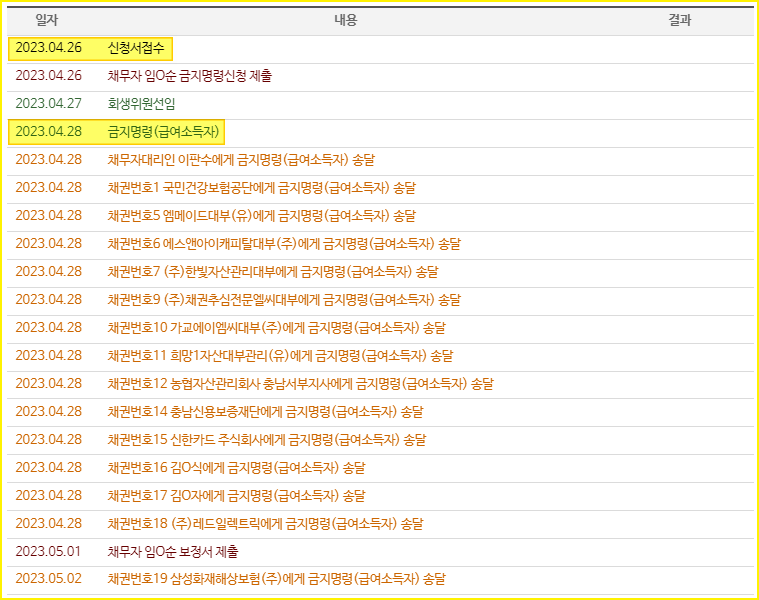Viewport: 759px width, 600px height.
Task: Select 채권번호14 충남신용보증재단 row
Action: point(380,413)
